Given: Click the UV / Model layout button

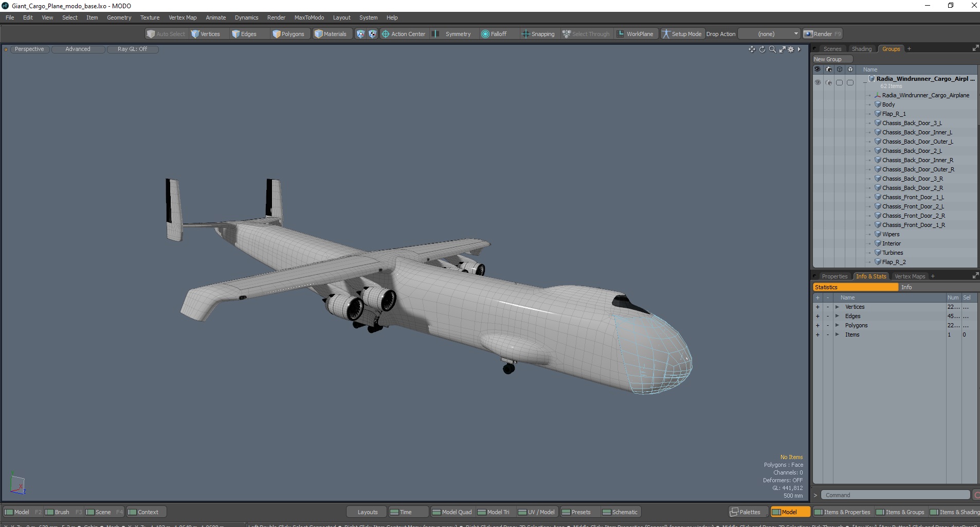Looking at the screenshot, I should (x=536, y=512).
